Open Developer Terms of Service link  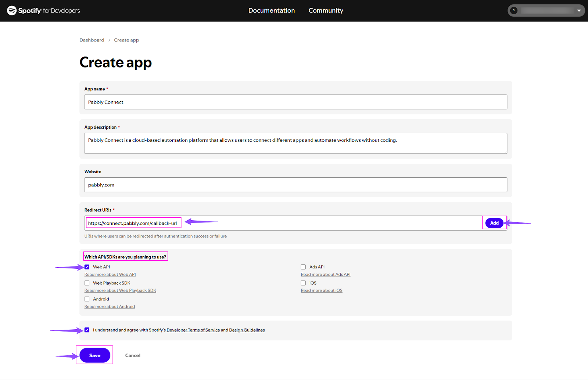coord(193,330)
